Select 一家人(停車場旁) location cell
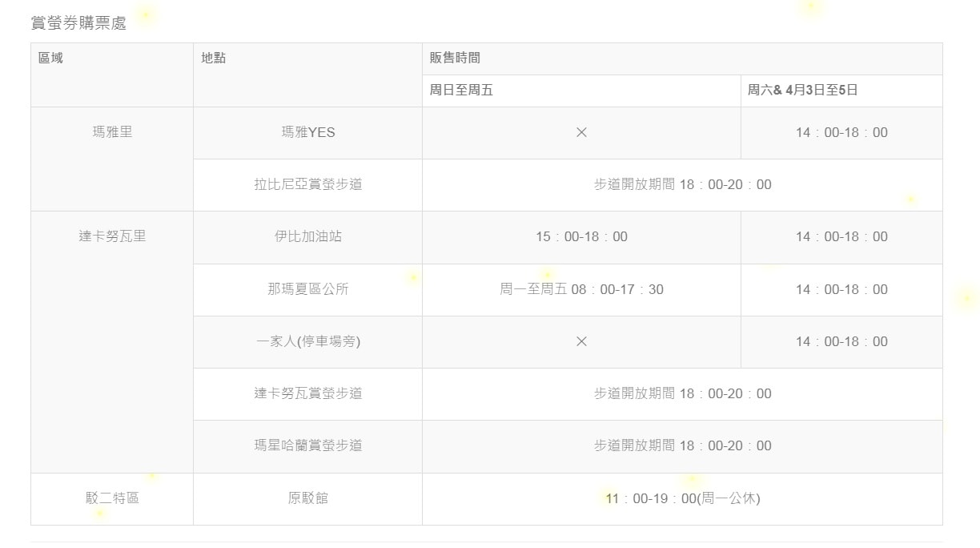980x548 pixels. coord(308,341)
